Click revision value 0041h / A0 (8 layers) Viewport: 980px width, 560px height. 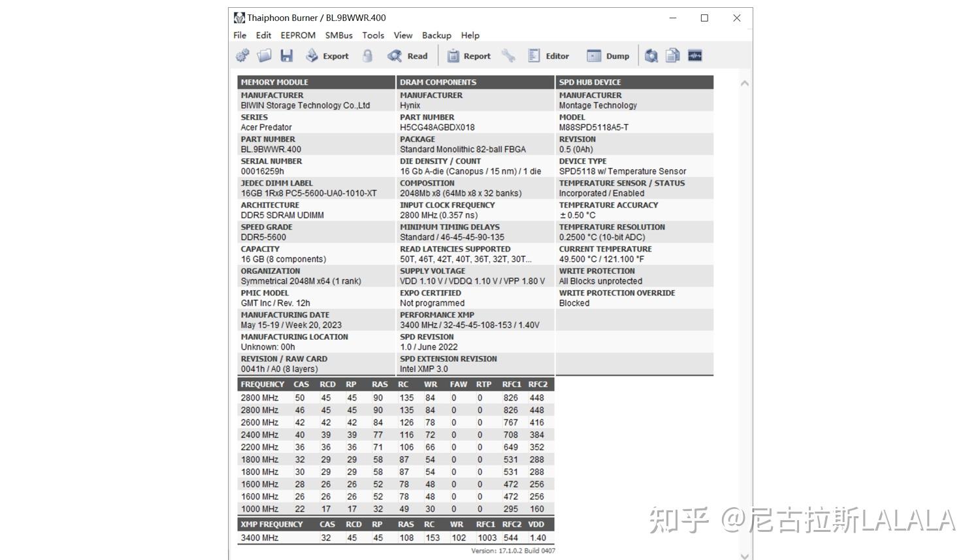279,369
